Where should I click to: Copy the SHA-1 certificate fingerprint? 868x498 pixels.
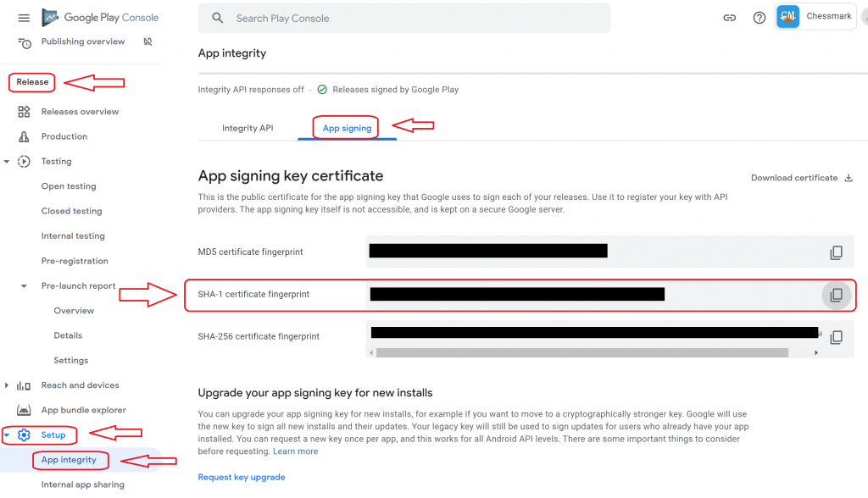836,295
